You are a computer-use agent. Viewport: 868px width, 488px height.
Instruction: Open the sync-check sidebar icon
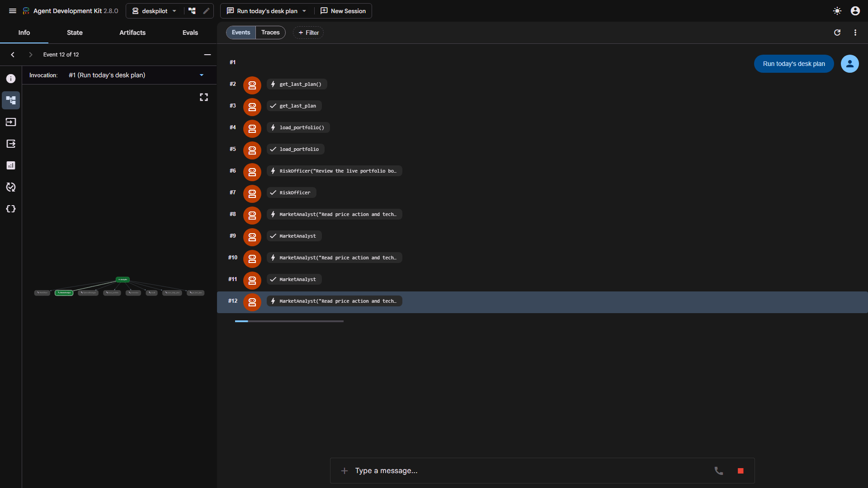click(11, 187)
